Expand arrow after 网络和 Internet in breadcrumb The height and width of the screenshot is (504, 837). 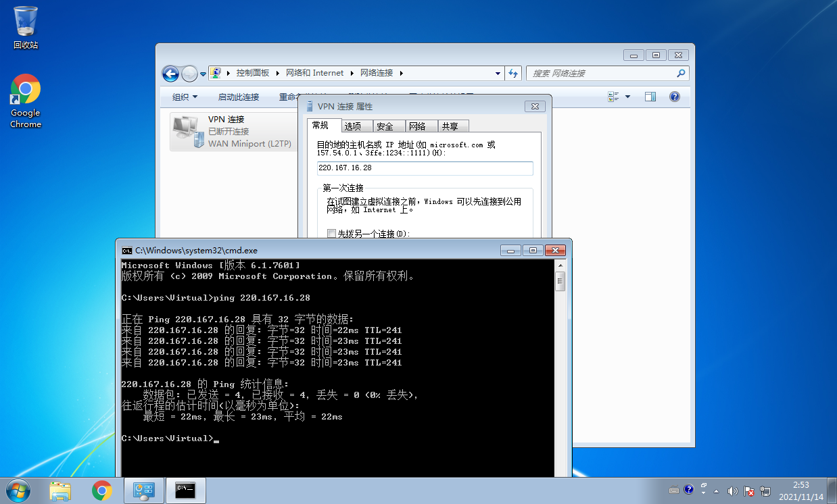(352, 73)
